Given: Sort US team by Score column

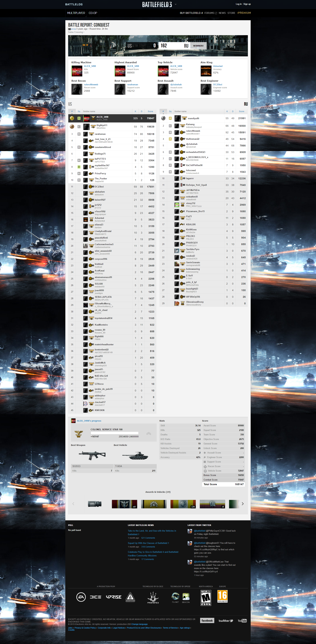Looking at the screenshot, I should (150, 111).
